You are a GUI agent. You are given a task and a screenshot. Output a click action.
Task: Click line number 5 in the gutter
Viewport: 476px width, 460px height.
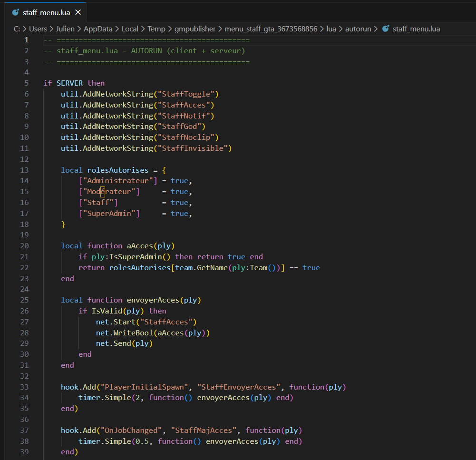[x=27, y=83]
